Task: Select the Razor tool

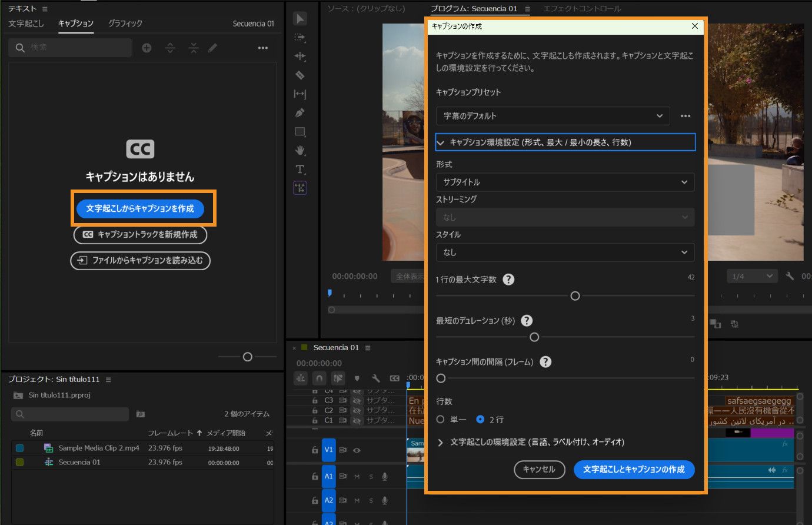Action: [x=300, y=75]
